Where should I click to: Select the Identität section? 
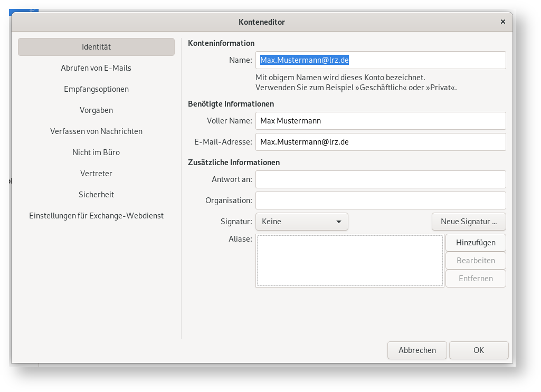(96, 47)
